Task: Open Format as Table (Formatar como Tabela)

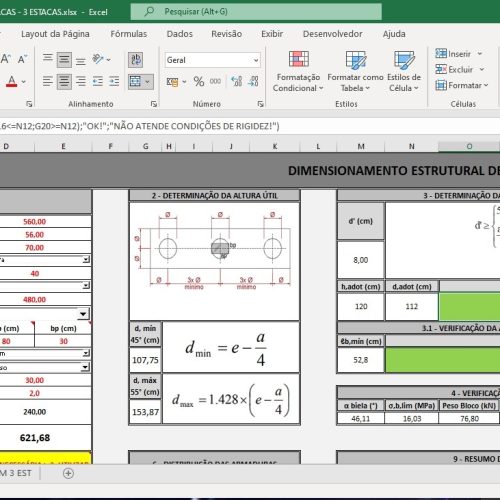Action: pyautogui.click(x=355, y=71)
